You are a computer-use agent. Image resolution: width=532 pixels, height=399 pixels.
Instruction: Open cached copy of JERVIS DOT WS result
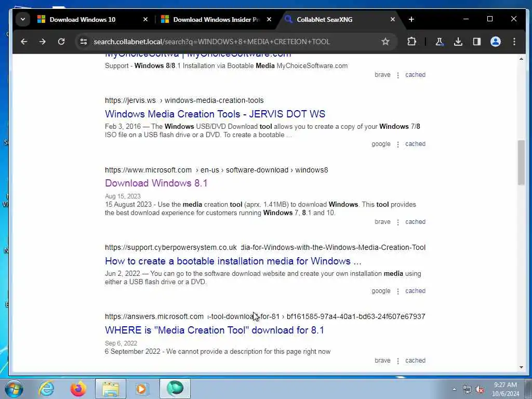[415, 144]
